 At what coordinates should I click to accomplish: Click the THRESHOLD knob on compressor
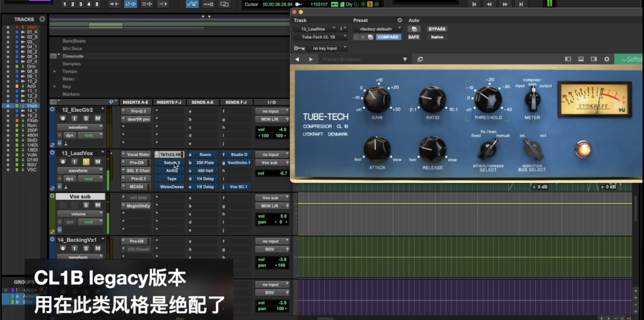click(x=488, y=99)
